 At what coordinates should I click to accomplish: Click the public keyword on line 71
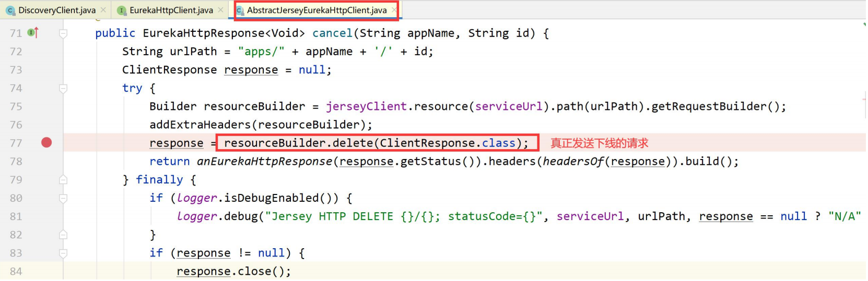coord(115,33)
